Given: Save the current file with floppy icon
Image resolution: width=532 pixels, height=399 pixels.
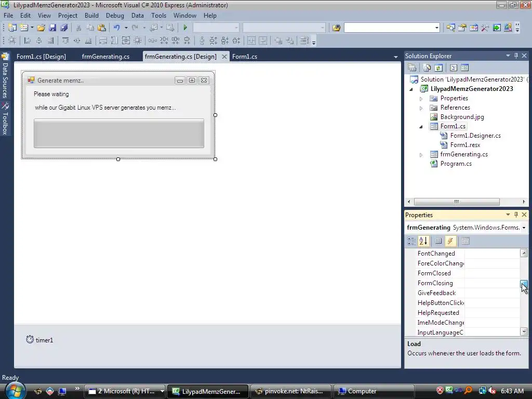Looking at the screenshot, I should click(52, 28).
